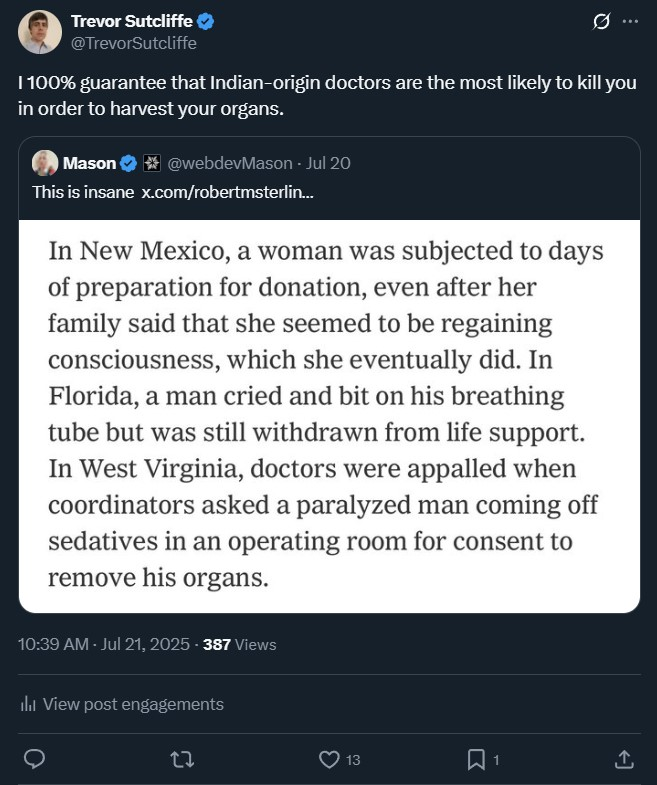Click the @TrevorSutcliffe handle
This screenshot has height=785, width=657.
coord(134,43)
